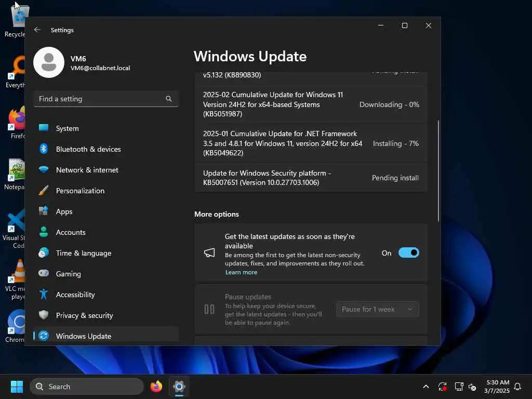The image size is (532, 399).
Task: Turn off Get the latest updates toggle
Action: [x=409, y=253]
